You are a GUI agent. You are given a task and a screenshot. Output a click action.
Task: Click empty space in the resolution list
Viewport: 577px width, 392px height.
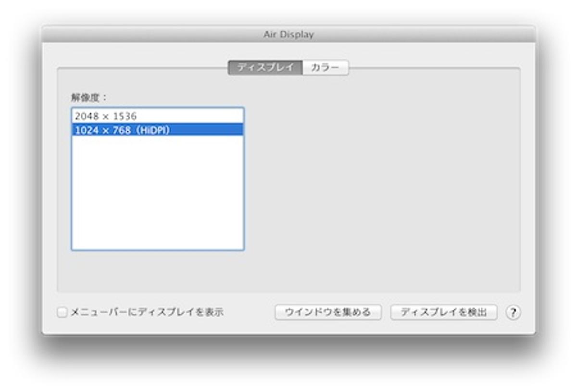[157, 192]
